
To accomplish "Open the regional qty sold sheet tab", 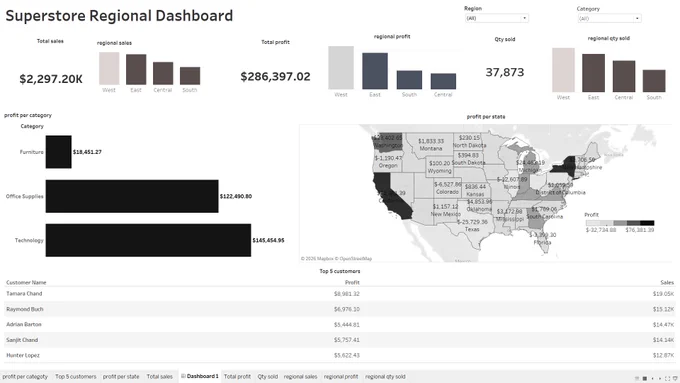I will coord(385,376).
